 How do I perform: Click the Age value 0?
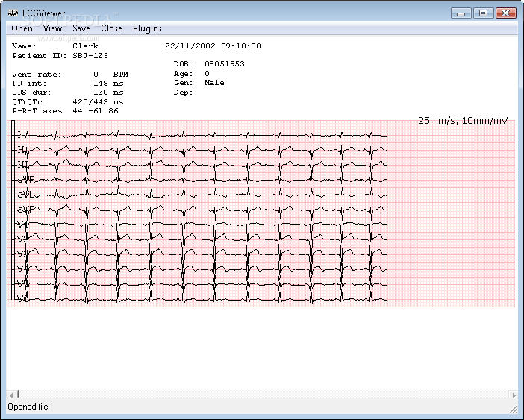coord(207,73)
